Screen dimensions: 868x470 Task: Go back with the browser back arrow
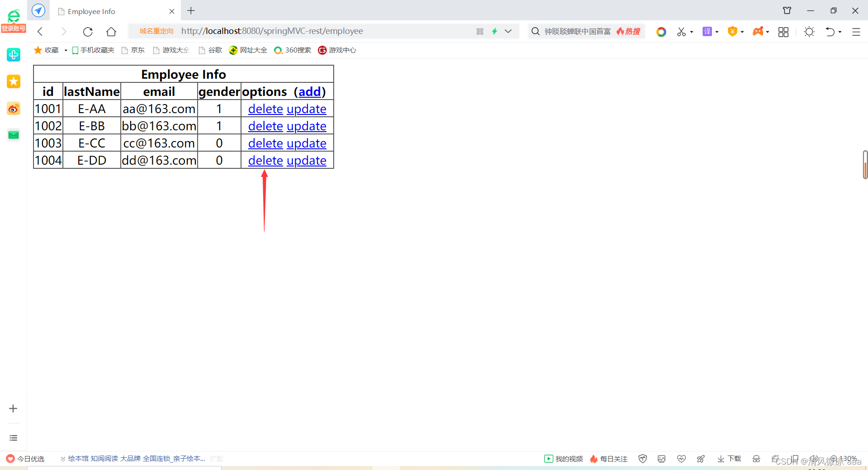[x=40, y=31]
